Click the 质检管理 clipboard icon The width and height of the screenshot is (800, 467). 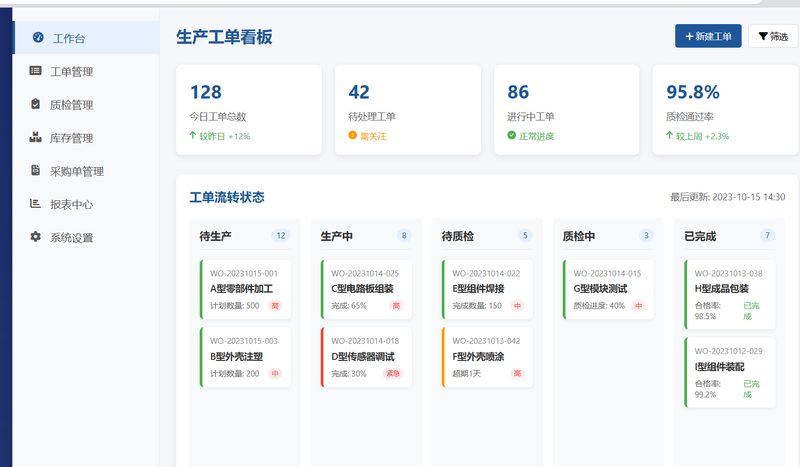pyautogui.click(x=36, y=104)
